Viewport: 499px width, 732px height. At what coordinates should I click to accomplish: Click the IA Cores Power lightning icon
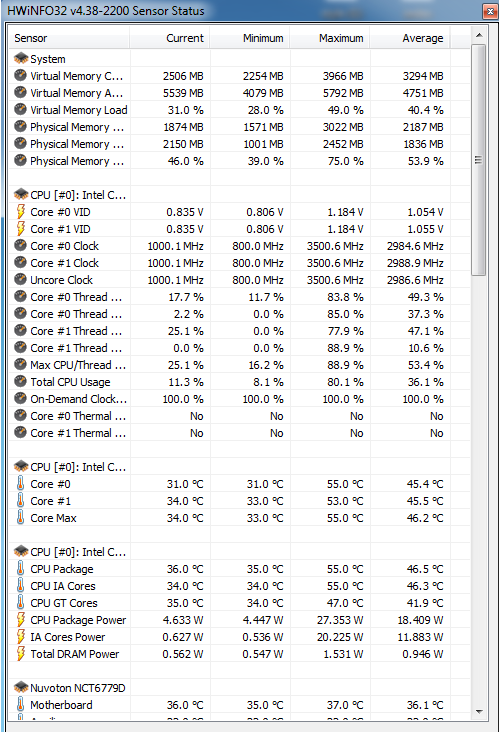21,636
